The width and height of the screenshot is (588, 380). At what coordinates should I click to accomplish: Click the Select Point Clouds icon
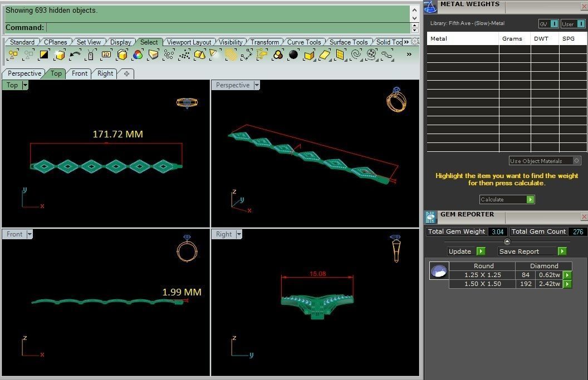pos(184,55)
